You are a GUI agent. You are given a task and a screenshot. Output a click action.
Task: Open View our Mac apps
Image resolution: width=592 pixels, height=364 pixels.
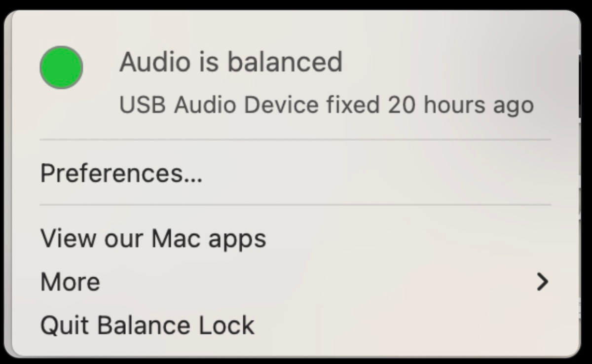(153, 238)
